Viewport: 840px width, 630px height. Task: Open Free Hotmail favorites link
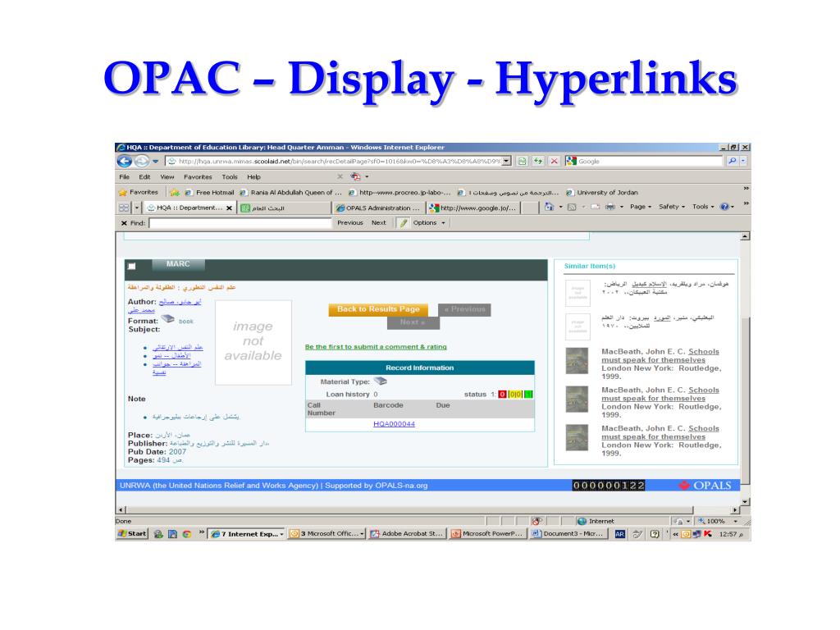click(x=209, y=192)
